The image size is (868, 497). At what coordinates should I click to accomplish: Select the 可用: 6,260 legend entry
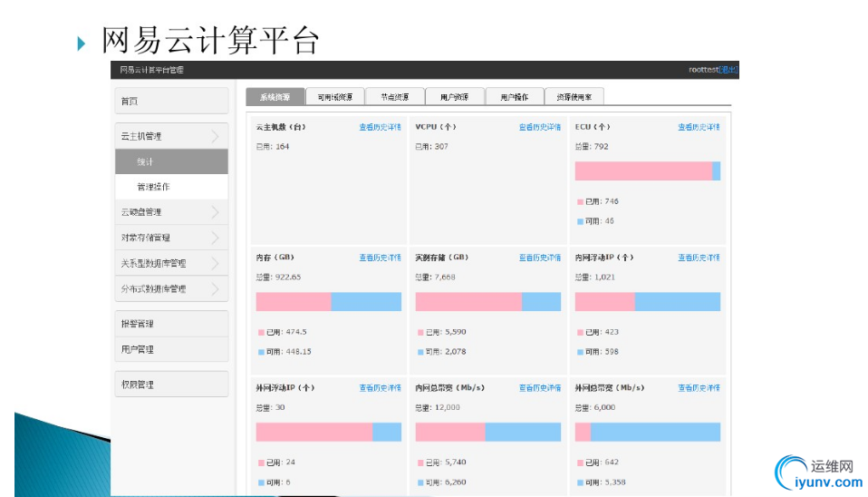coord(442,482)
